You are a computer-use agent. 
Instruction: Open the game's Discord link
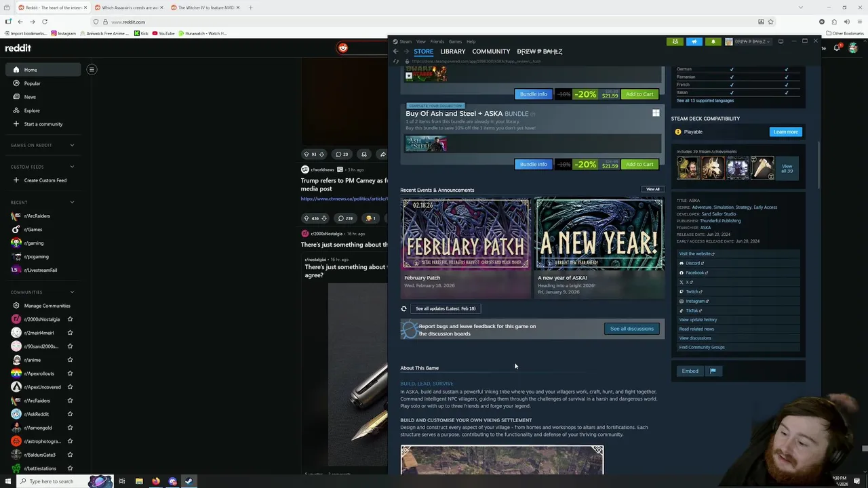pos(694,263)
